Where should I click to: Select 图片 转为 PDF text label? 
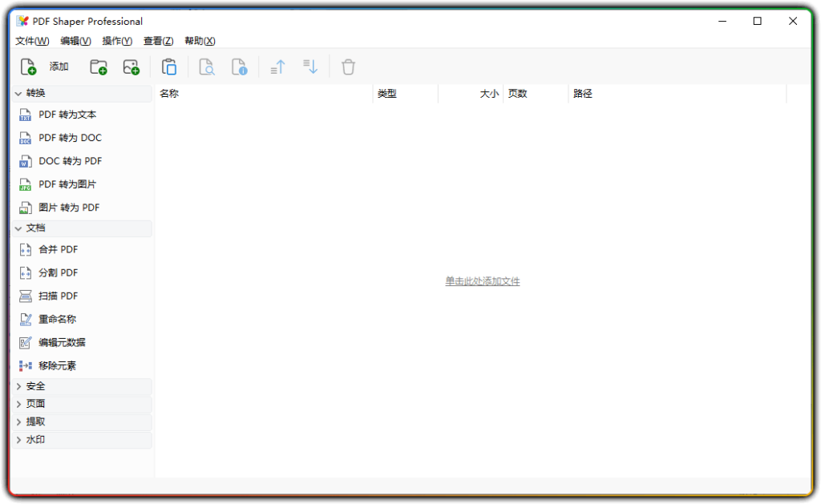(69, 208)
